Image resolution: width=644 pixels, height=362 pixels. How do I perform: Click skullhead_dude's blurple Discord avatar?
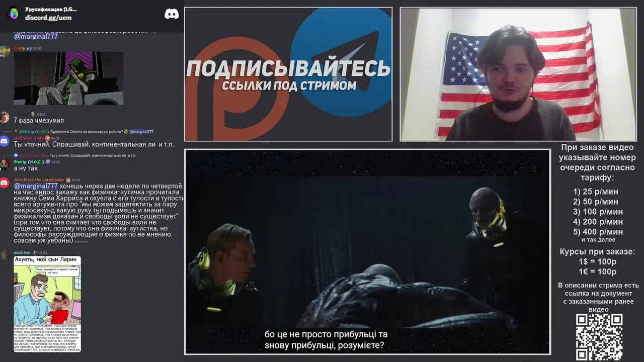click(x=5, y=141)
